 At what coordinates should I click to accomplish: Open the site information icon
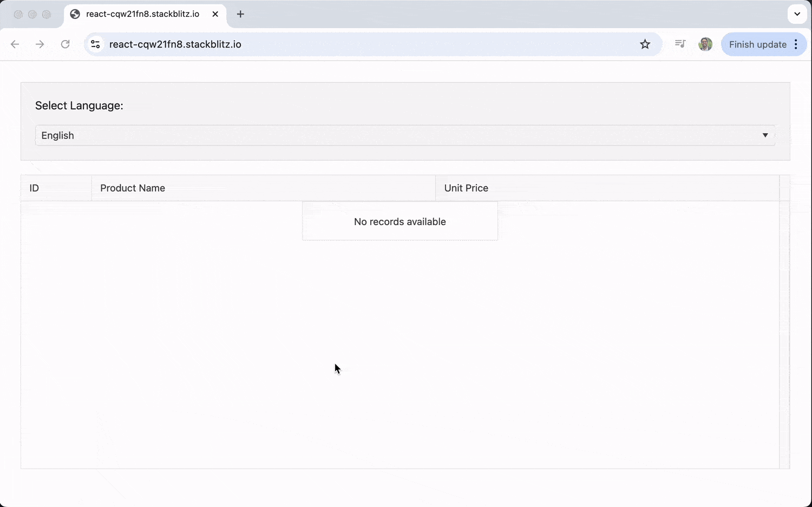click(x=96, y=44)
